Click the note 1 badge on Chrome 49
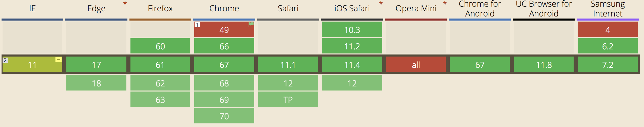The image size is (644, 127). (x=197, y=25)
